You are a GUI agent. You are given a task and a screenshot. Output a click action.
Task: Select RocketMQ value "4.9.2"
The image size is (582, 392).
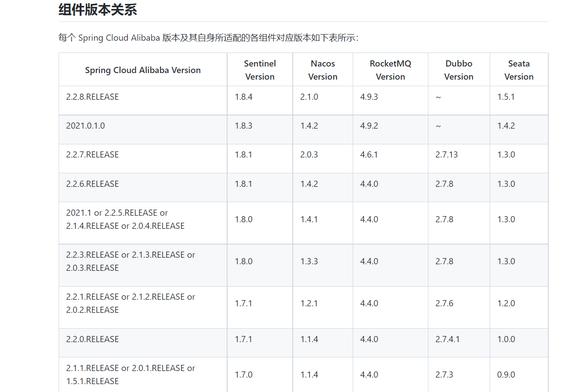[x=369, y=126]
